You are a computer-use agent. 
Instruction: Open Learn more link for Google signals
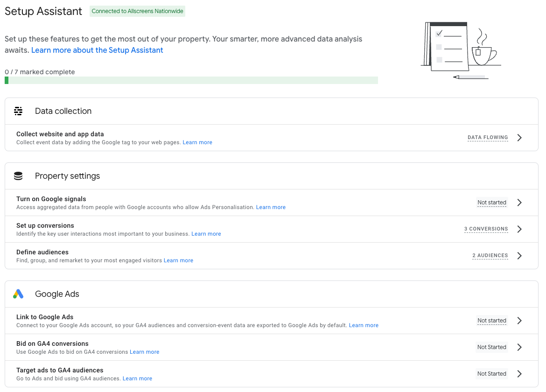coord(271,207)
